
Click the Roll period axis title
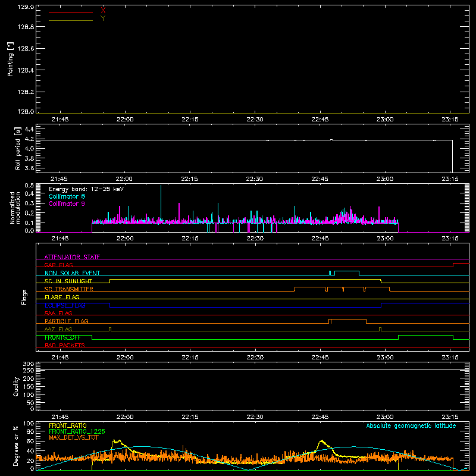(x=18, y=148)
